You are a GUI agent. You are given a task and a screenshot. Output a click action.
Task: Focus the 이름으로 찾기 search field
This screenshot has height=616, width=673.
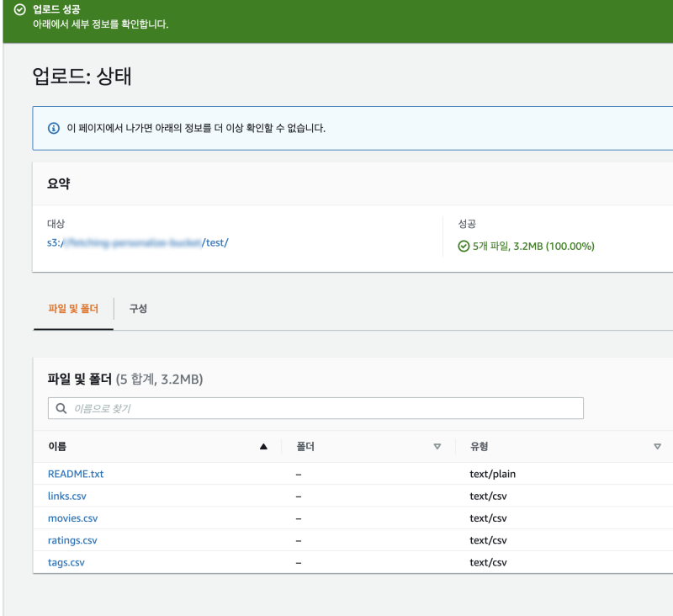point(320,408)
